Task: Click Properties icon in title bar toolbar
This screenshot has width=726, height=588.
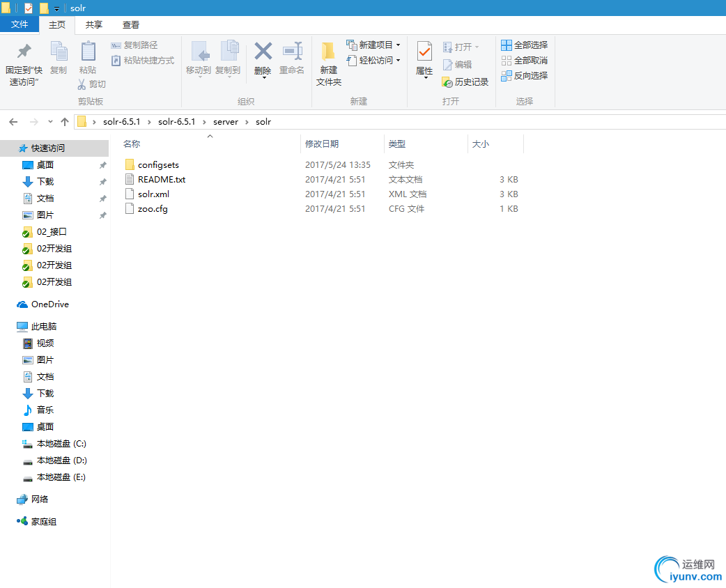Action: pos(29,8)
